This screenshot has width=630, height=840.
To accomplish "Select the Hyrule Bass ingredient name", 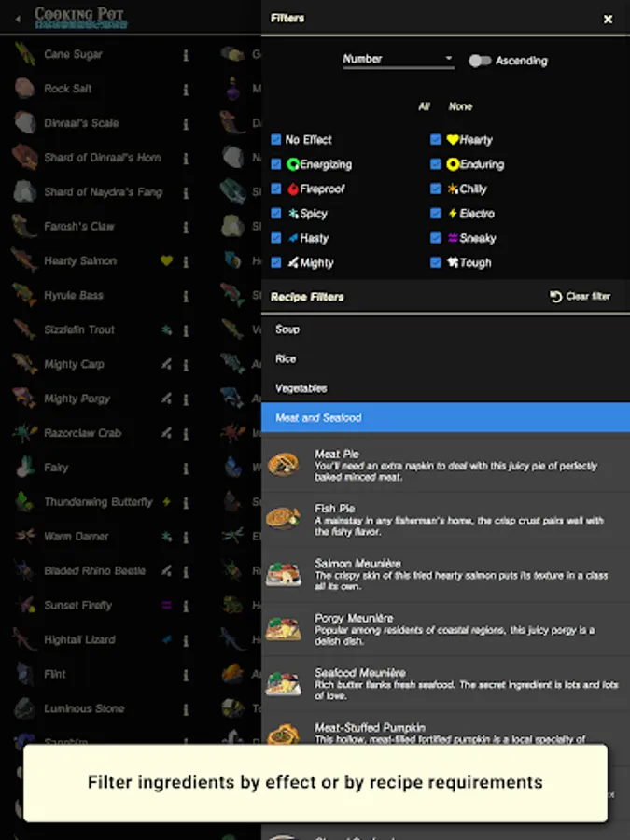I will click(74, 295).
